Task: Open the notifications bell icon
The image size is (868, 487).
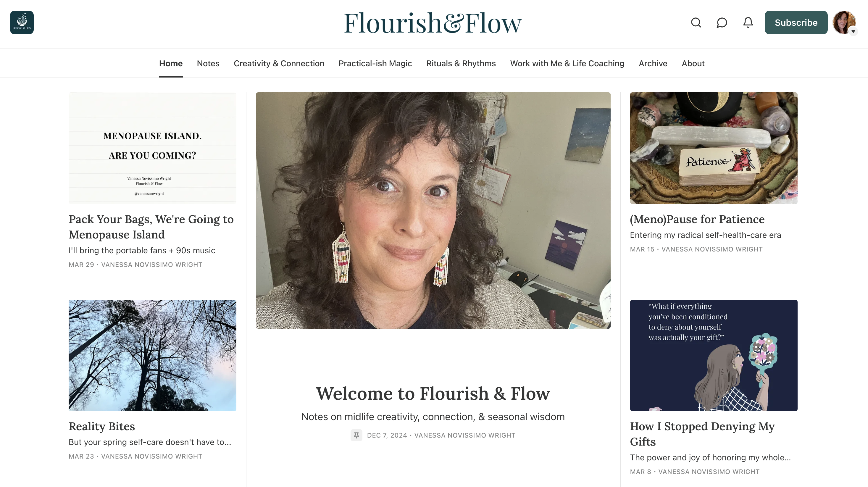Action: coord(748,22)
